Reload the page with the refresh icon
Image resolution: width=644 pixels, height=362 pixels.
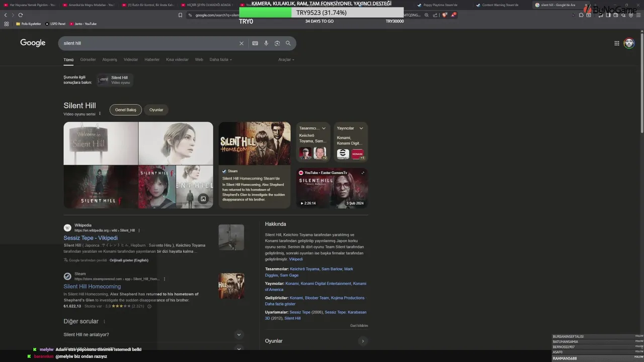[21, 15]
